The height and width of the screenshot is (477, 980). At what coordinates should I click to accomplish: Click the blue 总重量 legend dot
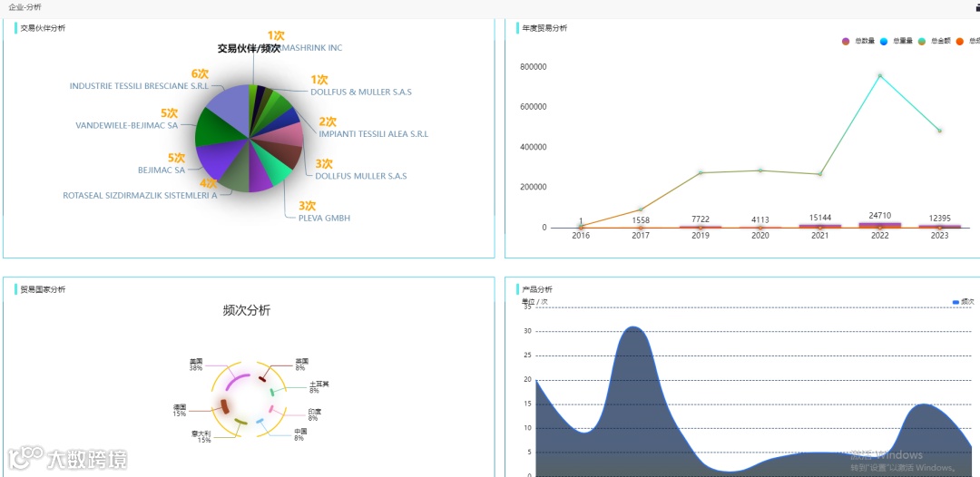point(883,41)
